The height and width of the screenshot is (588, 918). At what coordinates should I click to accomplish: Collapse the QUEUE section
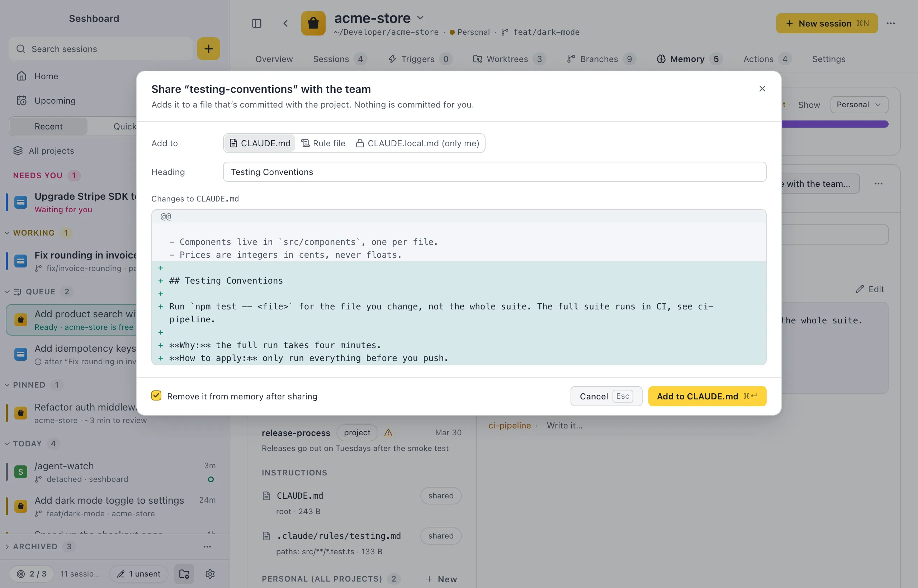click(7, 292)
